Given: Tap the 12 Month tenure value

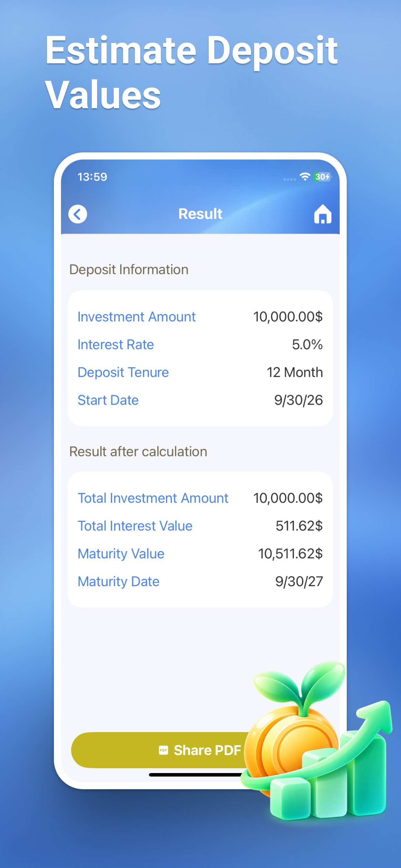Looking at the screenshot, I should click(x=294, y=372).
